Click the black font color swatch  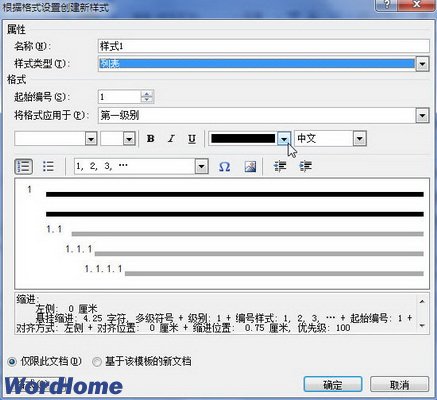click(243, 138)
